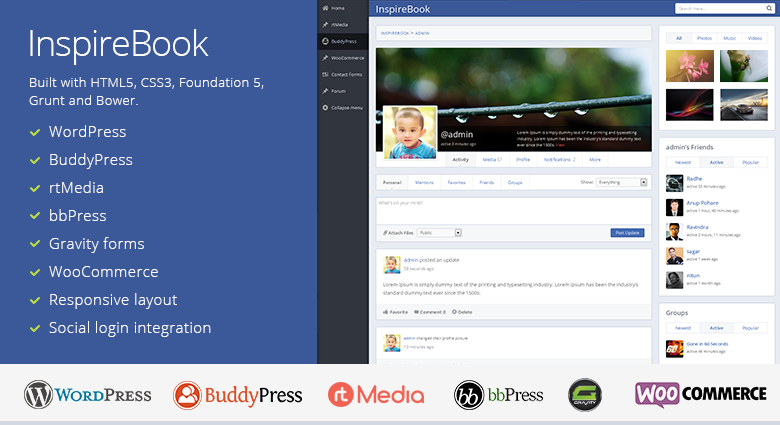Click the search magnifier icon
The image size is (780, 425).
point(769,8)
